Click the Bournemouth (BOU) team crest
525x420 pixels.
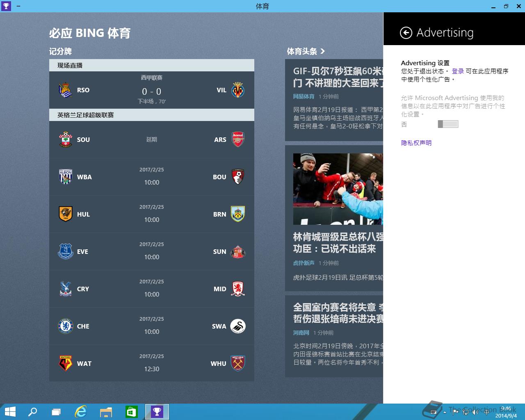(238, 177)
